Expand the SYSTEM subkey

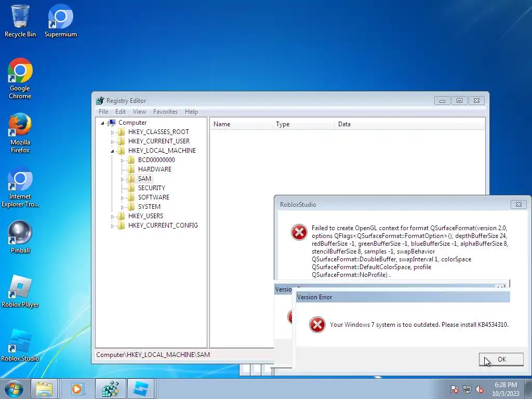(122, 207)
